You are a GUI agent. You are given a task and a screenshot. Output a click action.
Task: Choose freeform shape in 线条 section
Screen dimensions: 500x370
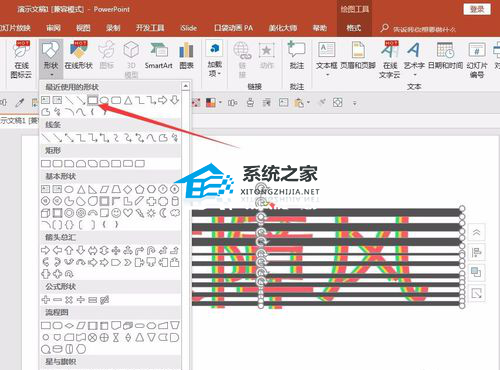tap(163, 137)
